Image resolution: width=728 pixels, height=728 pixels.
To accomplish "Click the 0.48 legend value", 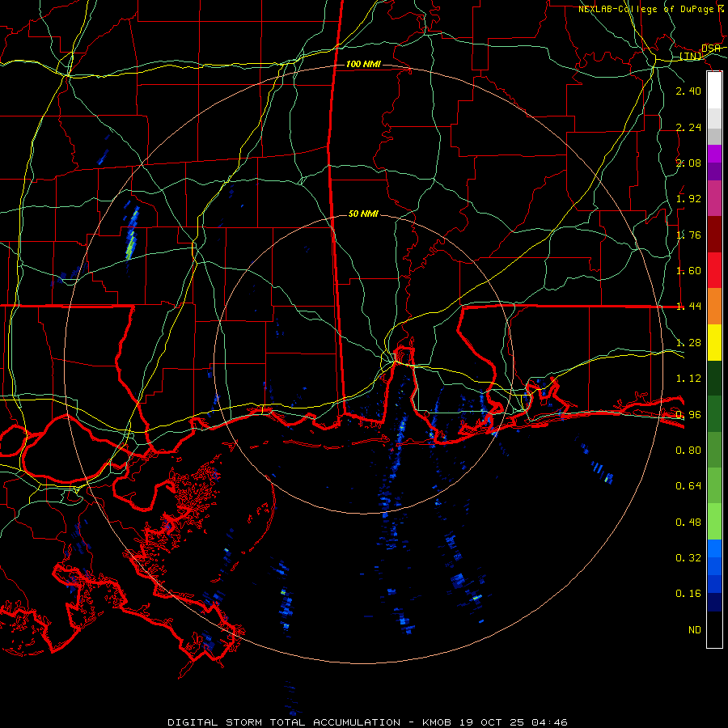I will pos(688,523).
